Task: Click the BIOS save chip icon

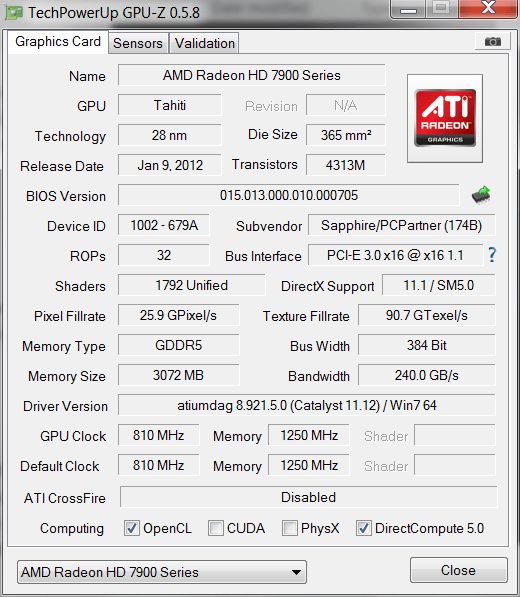Action: click(481, 195)
